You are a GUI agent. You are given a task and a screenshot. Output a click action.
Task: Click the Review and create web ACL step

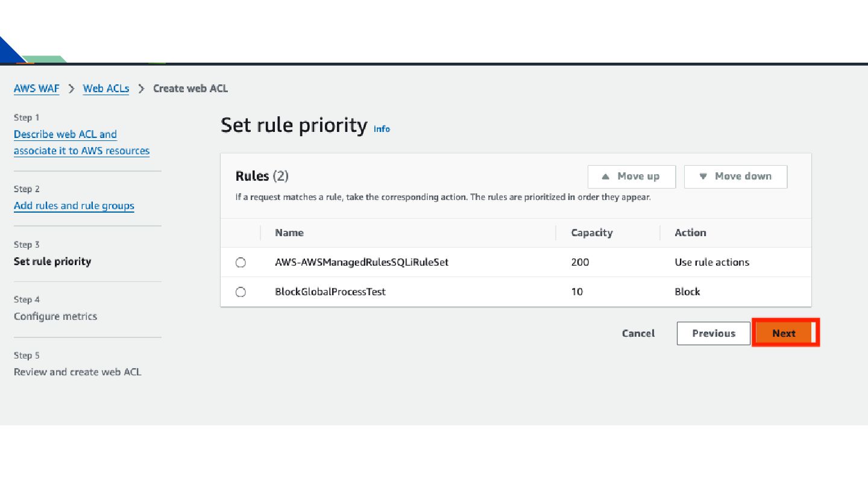(x=78, y=372)
